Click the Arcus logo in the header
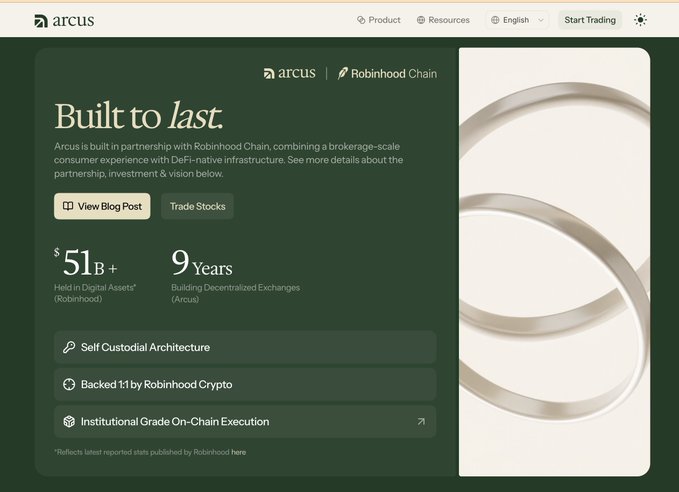This screenshot has width=679, height=492. click(x=64, y=20)
